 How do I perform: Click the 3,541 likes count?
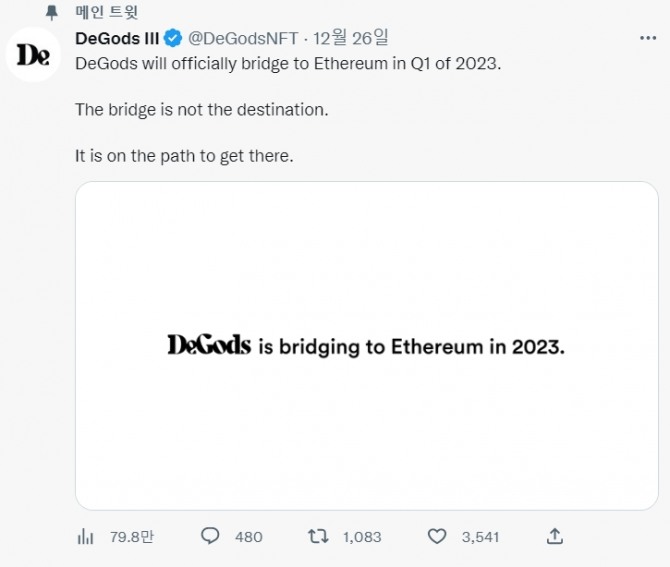[x=480, y=537]
